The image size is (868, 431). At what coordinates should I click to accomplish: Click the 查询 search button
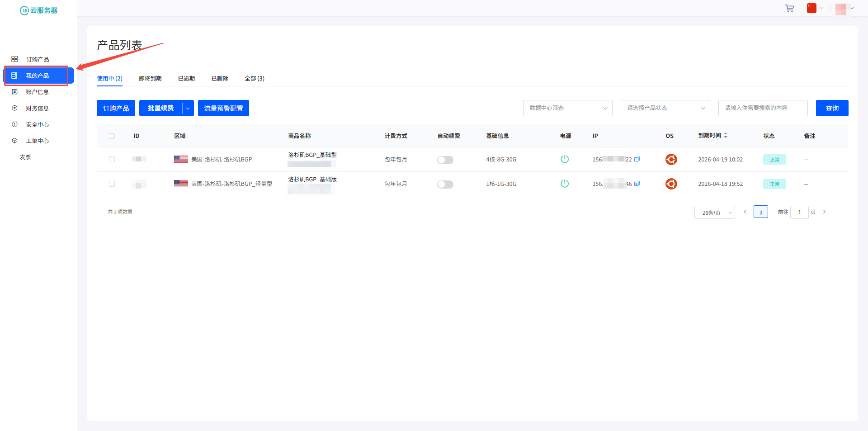pyautogui.click(x=832, y=108)
